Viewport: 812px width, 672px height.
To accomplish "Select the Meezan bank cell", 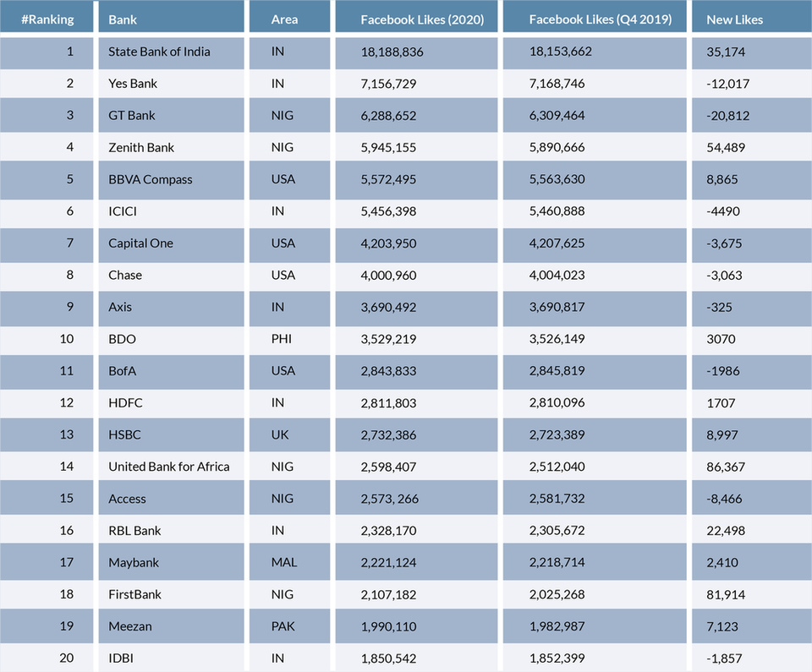I will [130, 626].
